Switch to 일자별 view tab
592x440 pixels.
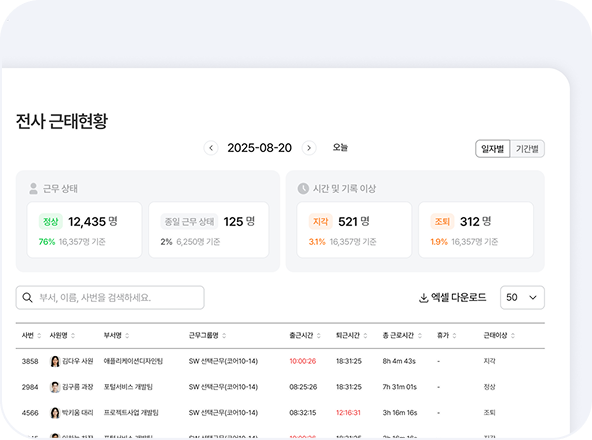tap(492, 149)
